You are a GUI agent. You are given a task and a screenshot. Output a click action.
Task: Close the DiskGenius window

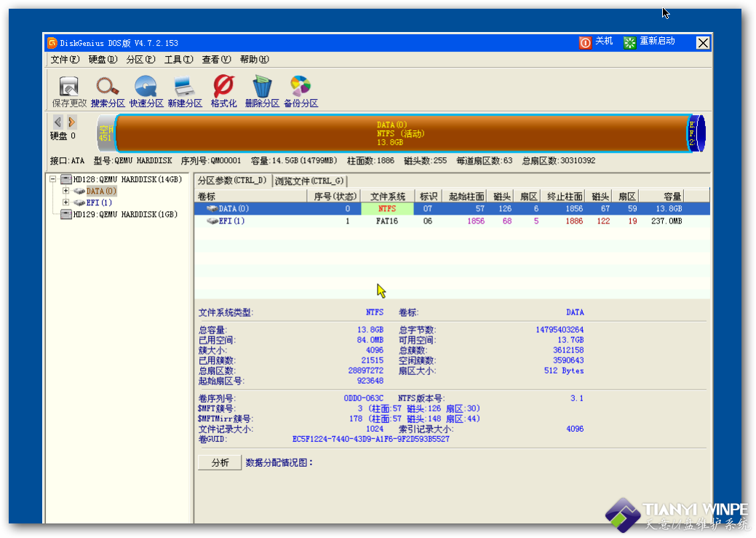click(x=703, y=43)
